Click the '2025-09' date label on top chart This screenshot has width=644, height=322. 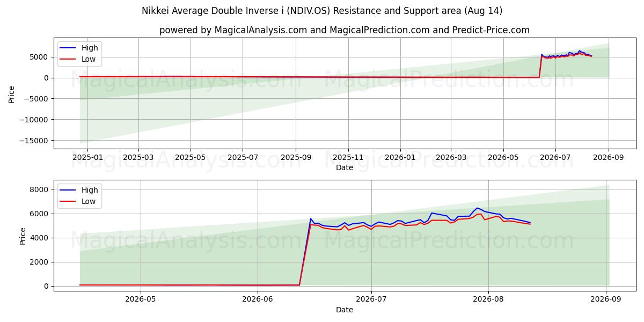point(296,157)
